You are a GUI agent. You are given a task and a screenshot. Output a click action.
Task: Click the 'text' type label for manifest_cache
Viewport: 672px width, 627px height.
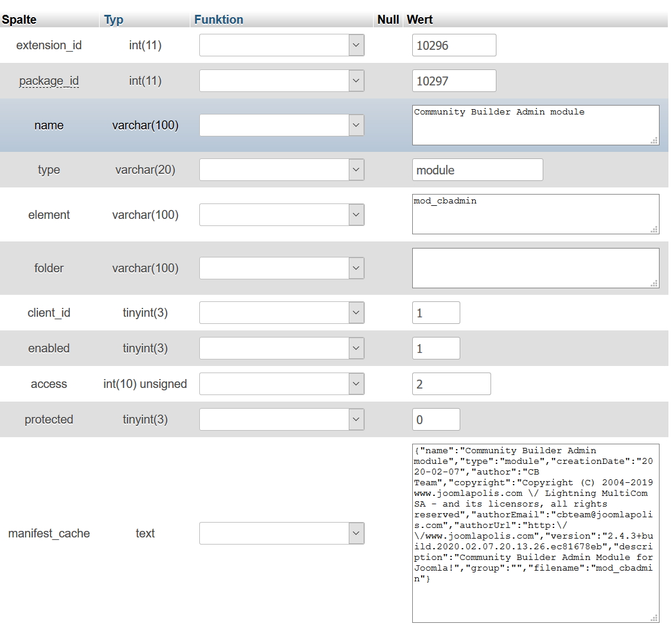pyautogui.click(x=145, y=533)
